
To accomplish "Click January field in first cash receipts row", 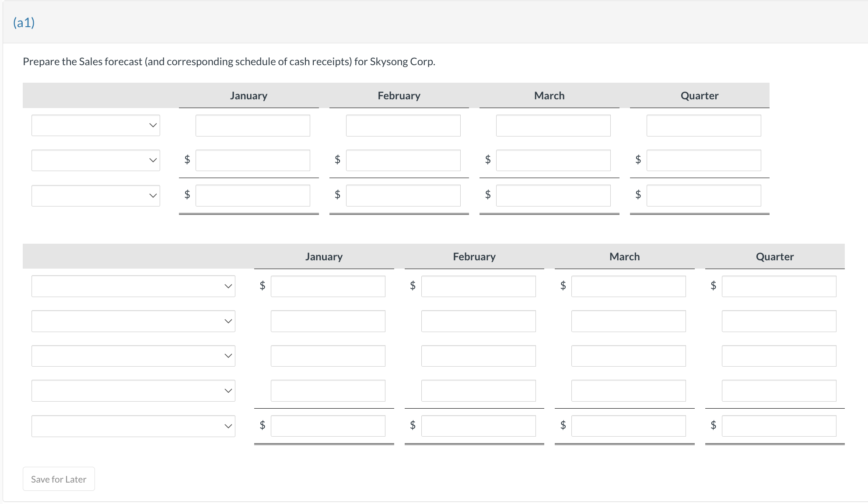I will coord(328,286).
